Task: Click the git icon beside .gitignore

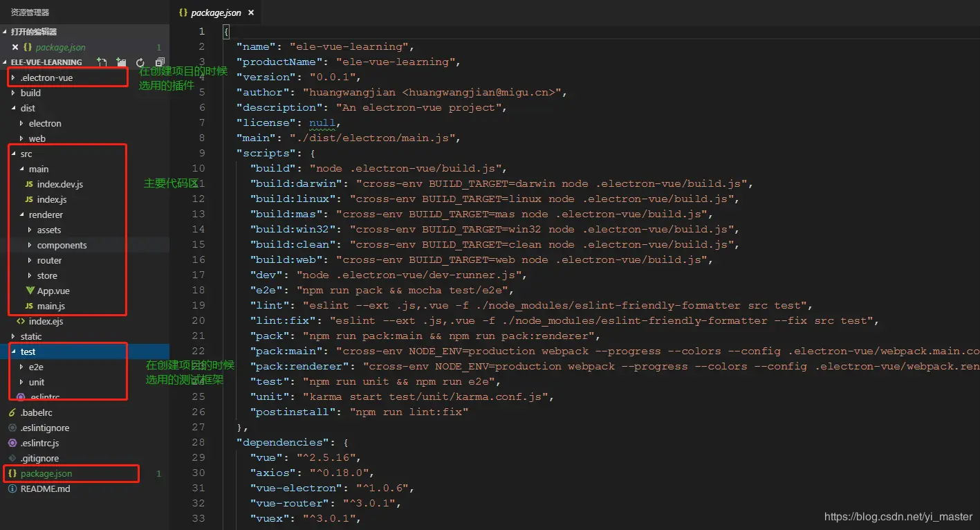Action: coord(12,458)
